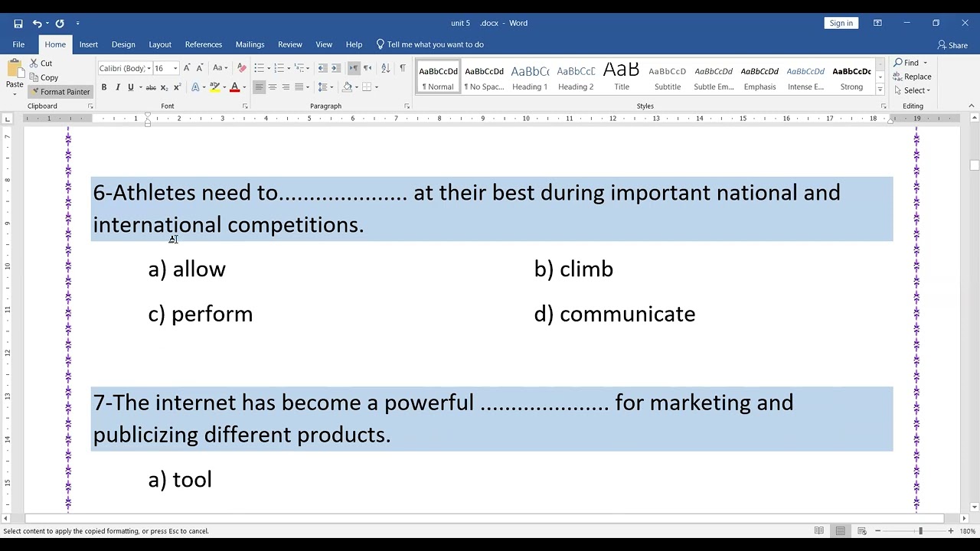Viewport: 980px width, 551px height.
Task: Adjust the zoom slider
Action: tap(920, 531)
